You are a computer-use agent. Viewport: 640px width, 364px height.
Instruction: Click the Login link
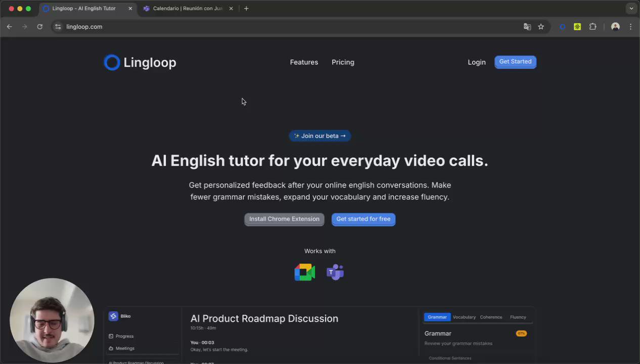[x=477, y=62]
